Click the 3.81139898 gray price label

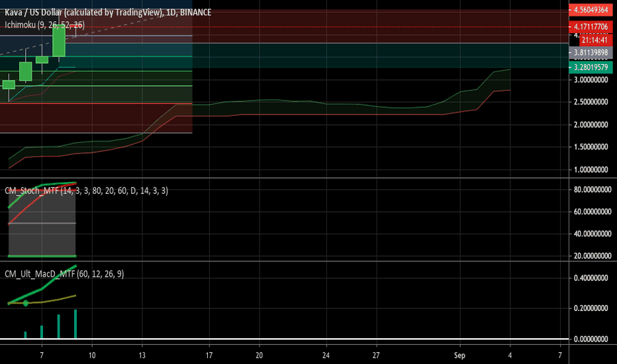tap(591, 53)
